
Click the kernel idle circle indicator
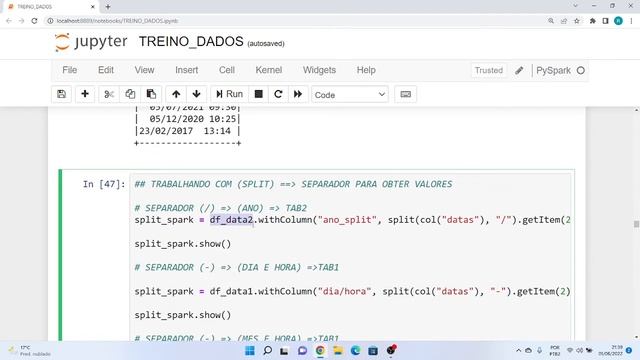[581, 71]
